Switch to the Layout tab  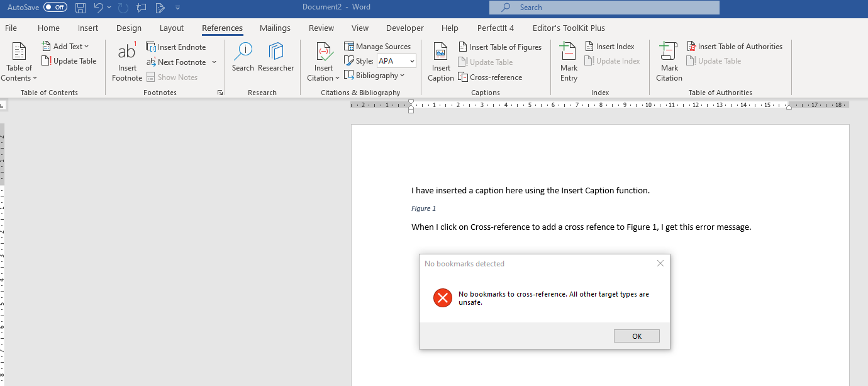pyautogui.click(x=172, y=28)
